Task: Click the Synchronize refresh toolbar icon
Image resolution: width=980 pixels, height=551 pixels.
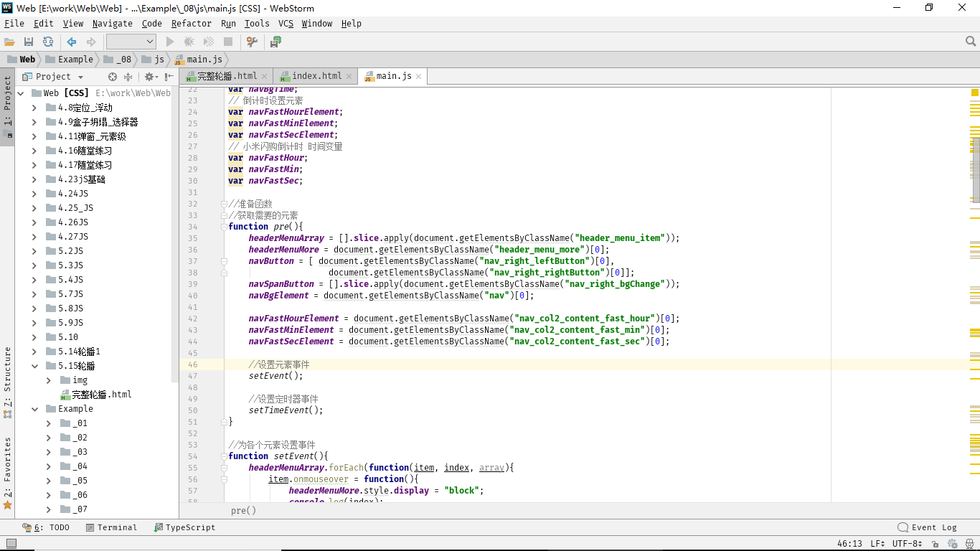Action: point(47,42)
